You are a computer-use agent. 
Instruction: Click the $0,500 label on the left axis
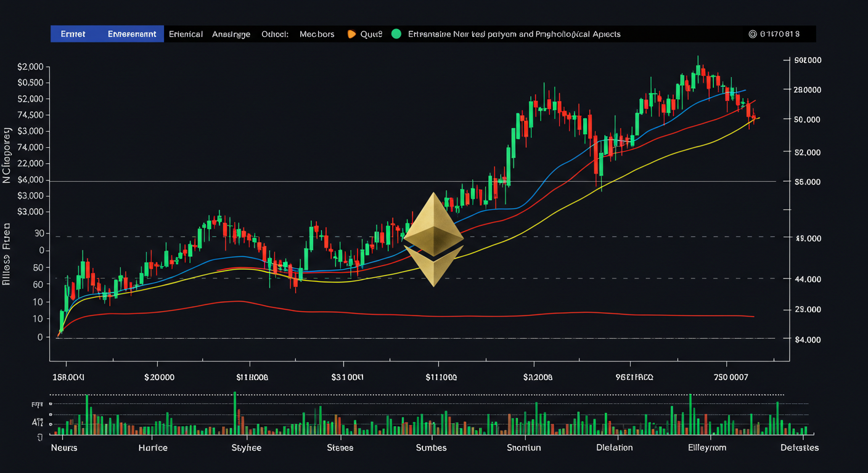(30, 83)
